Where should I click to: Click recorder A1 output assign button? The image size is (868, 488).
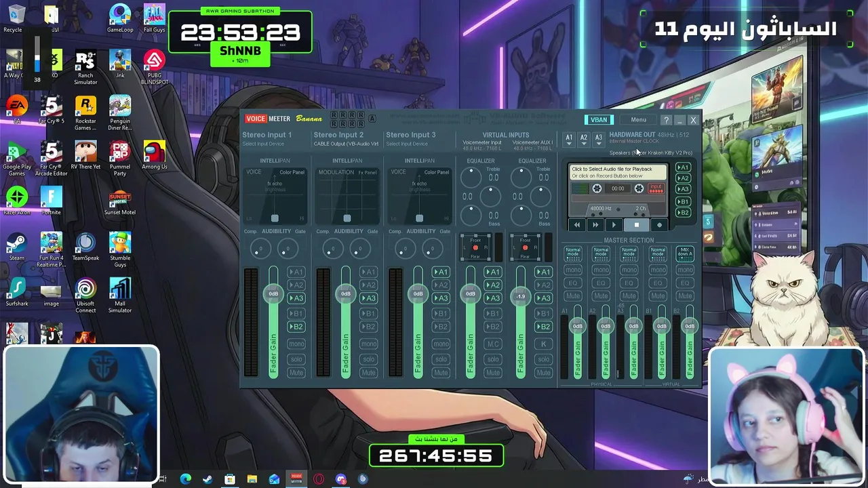(684, 167)
